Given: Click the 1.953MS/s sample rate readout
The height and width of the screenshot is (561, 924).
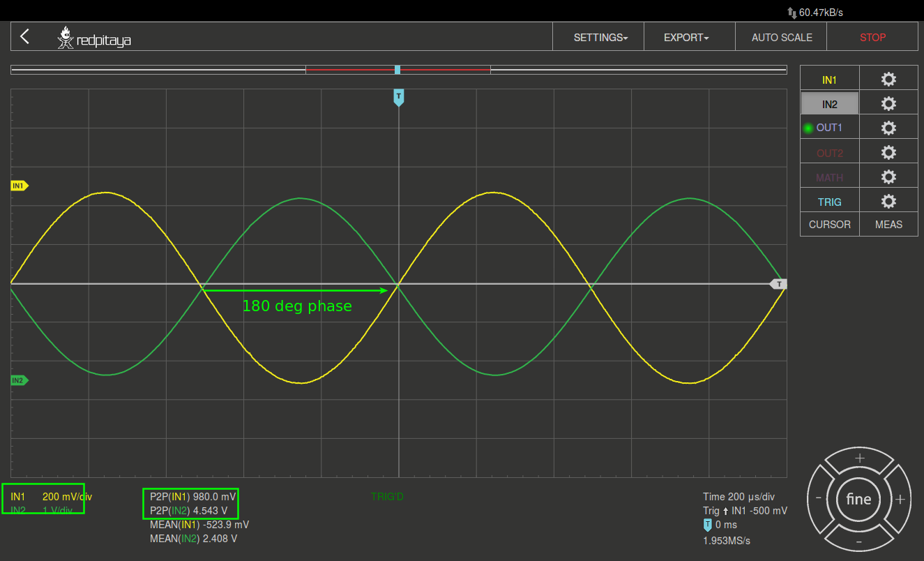Looking at the screenshot, I should coord(727,541).
